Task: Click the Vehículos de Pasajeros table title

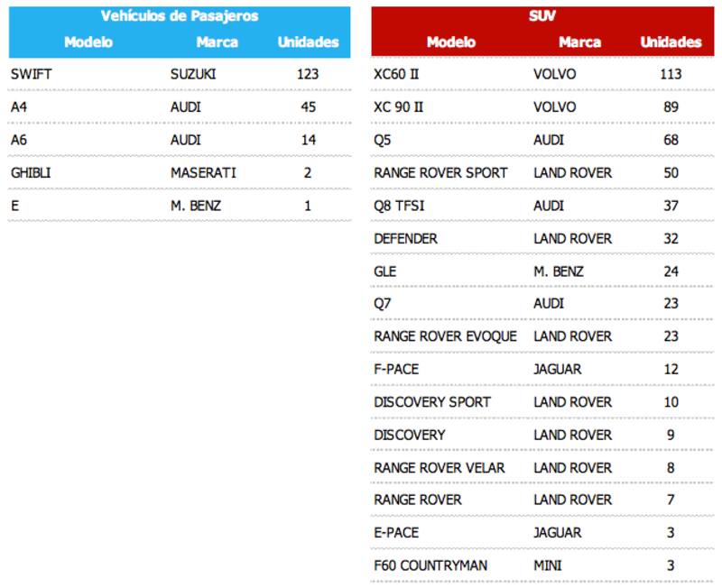Action: 180,16
